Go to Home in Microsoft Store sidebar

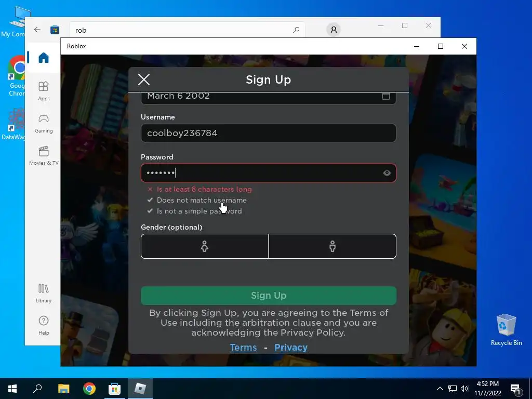44,58
